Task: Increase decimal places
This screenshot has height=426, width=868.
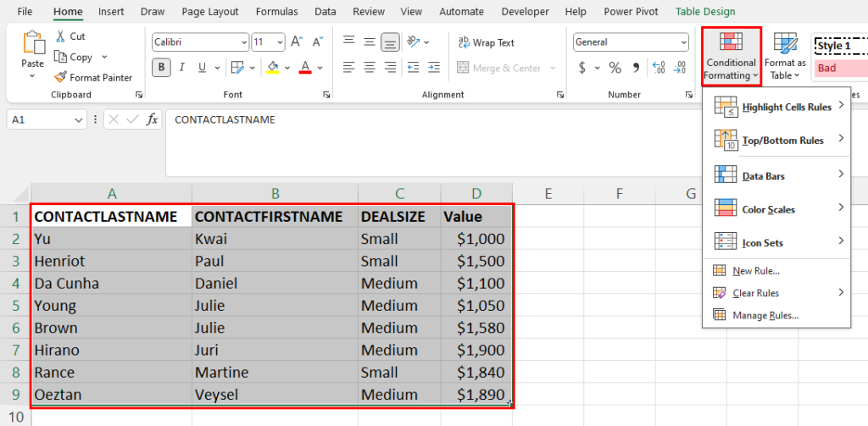Action: [x=659, y=68]
